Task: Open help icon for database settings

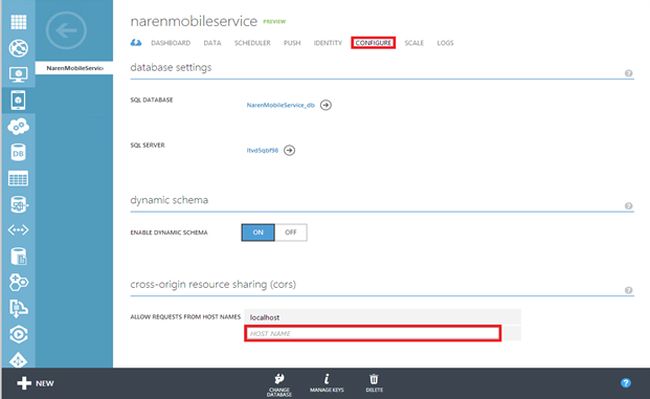Action: [x=628, y=73]
